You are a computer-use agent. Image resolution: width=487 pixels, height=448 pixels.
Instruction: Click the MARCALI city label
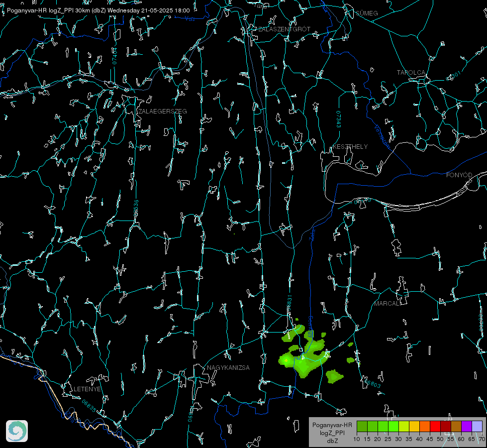pyautogui.click(x=388, y=304)
